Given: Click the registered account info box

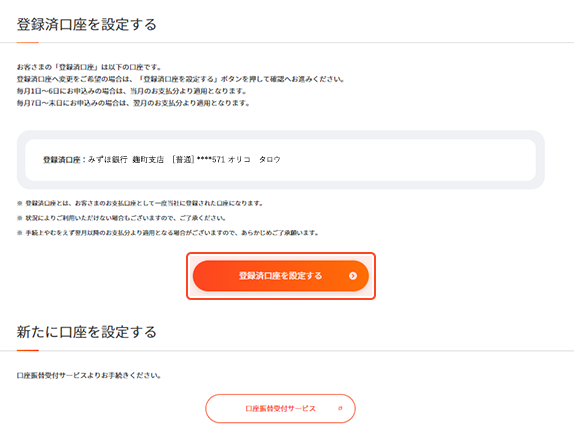Looking at the screenshot, I should coord(280,160).
